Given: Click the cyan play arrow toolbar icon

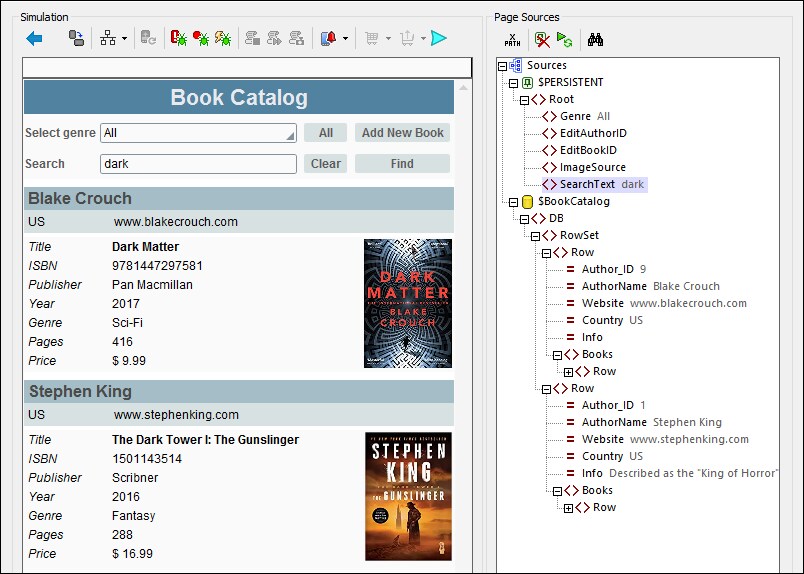Looking at the screenshot, I should pos(439,39).
